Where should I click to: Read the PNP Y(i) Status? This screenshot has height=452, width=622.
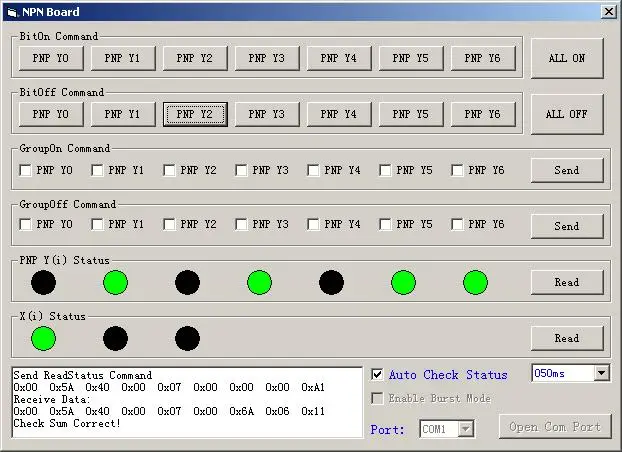coord(567,282)
